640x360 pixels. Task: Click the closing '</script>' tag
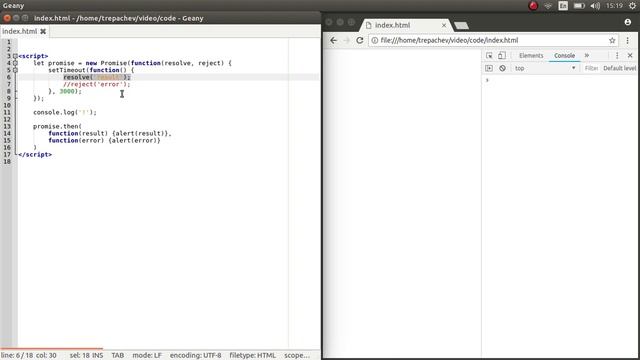point(35,154)
